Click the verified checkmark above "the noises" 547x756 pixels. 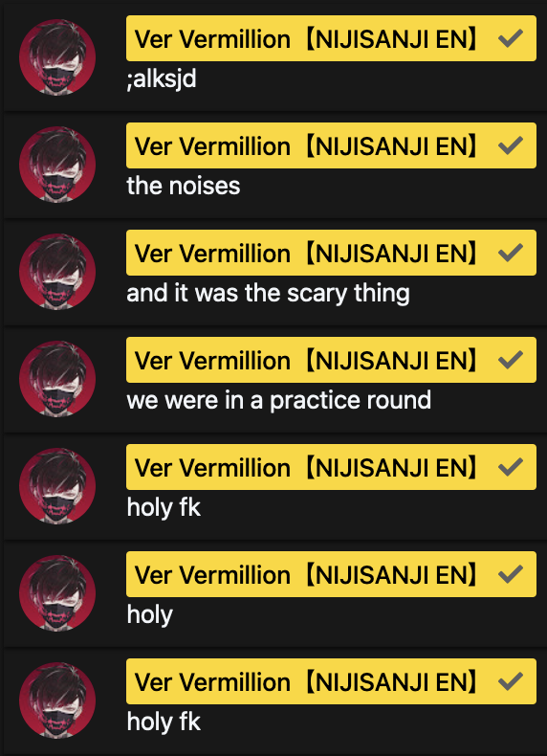tap(511, 145)
